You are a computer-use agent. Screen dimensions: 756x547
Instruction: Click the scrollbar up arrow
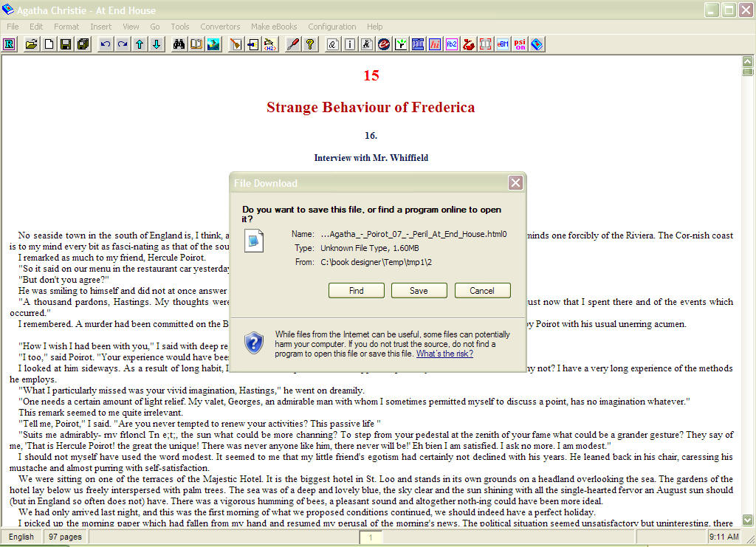point(747,61)
